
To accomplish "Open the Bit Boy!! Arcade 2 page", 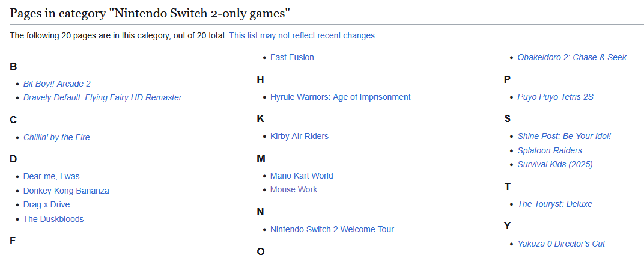I will tap(56, 84).
